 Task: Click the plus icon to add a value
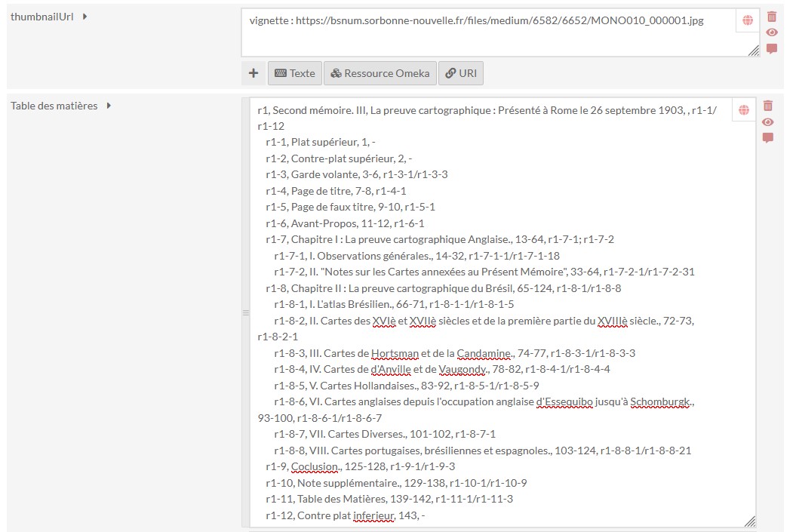(x=254, y=73)
